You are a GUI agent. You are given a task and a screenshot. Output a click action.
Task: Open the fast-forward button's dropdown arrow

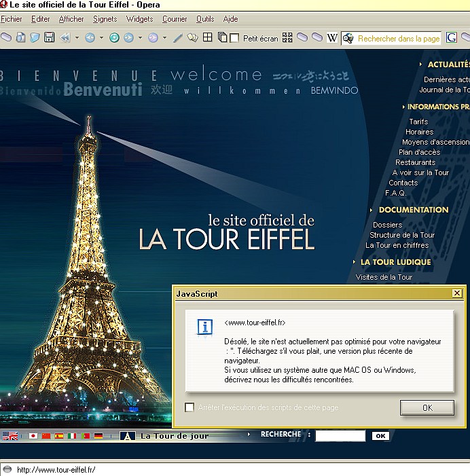pos(164,38)
